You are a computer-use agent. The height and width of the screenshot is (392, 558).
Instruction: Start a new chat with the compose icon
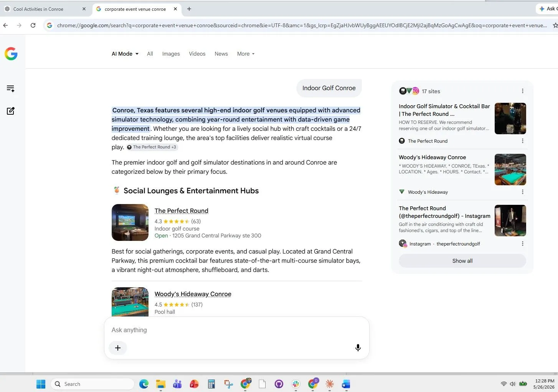(11, 111)
